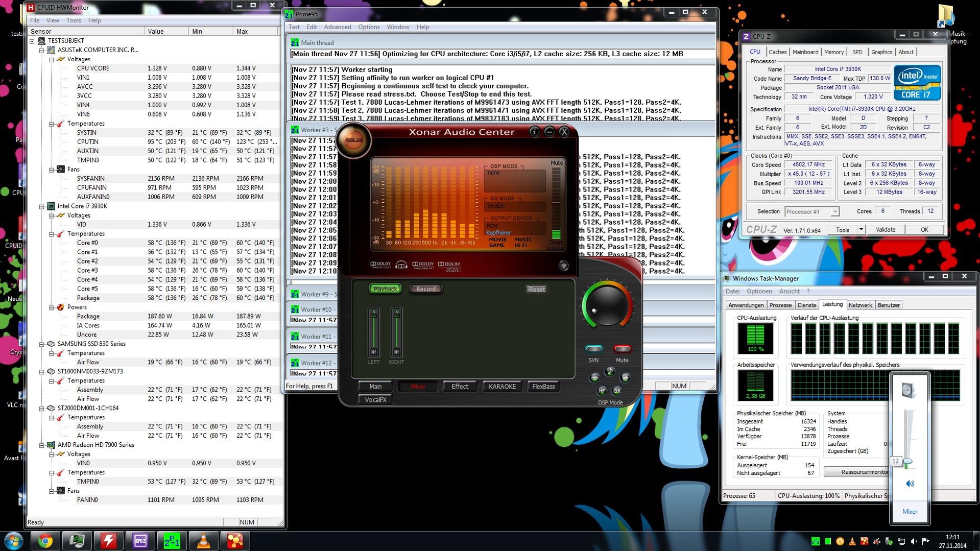Click the Dolby Digital Live icon
This screenshot has width=980, height=551.
tap(380, 265)
